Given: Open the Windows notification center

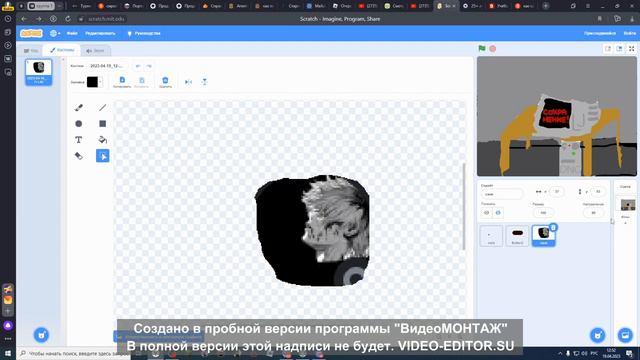Looking at the screenshot, I should click(x=630, y=353).
